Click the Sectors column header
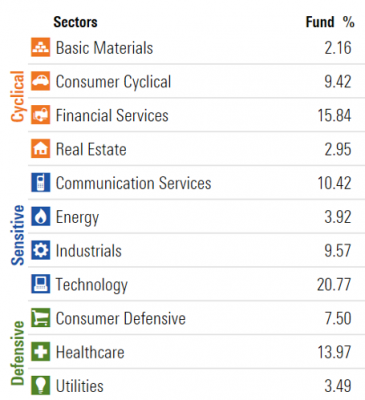This screenshot has width=365, height=400. pos(75,22)
